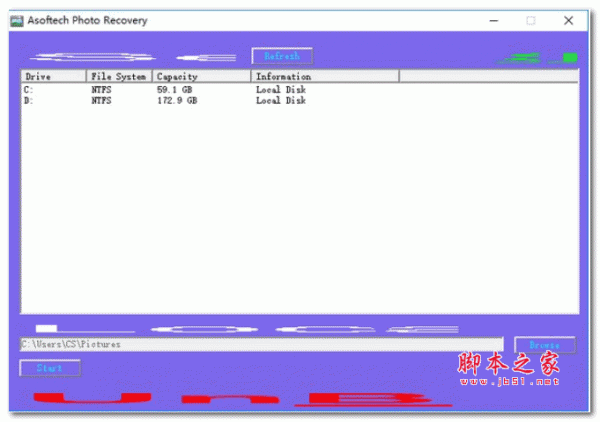The width and height of the screenshot is (600, 422).
Task: Click the 59.1 GB capacity value
Action: pos(174,90)
